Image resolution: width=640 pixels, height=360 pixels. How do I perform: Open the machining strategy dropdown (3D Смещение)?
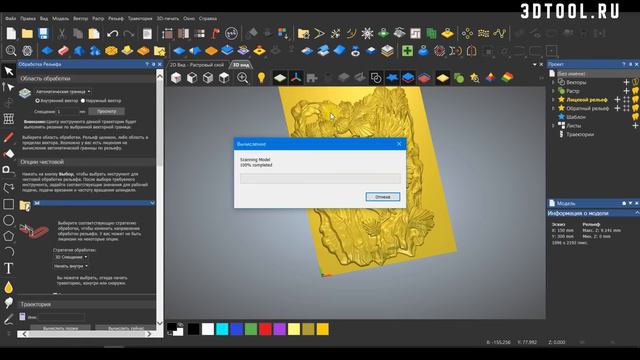(71, 257)
